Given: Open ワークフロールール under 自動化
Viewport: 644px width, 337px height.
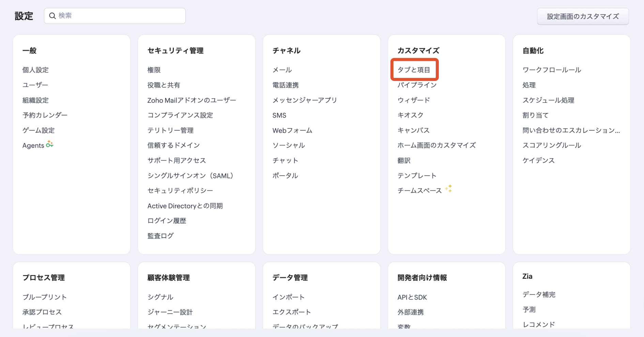Looking at the screenshot, I should coord(552,70).
